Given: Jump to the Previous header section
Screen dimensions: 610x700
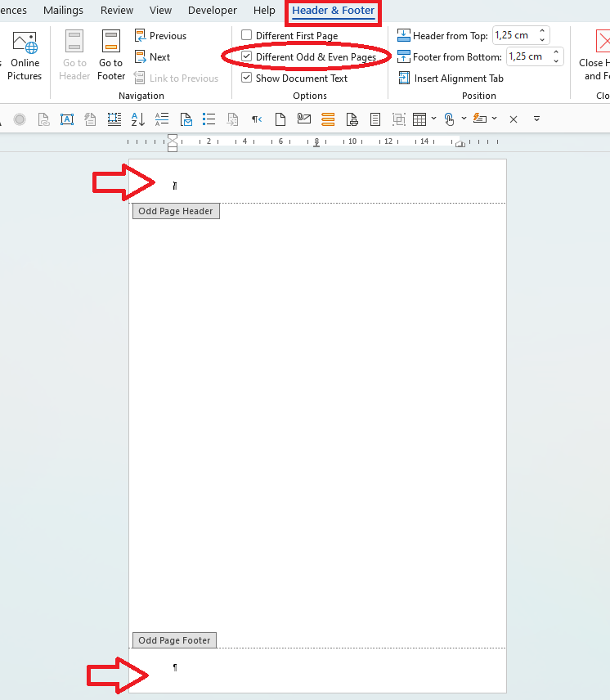Looking at the screenshot, I should [x=160, y=36].
